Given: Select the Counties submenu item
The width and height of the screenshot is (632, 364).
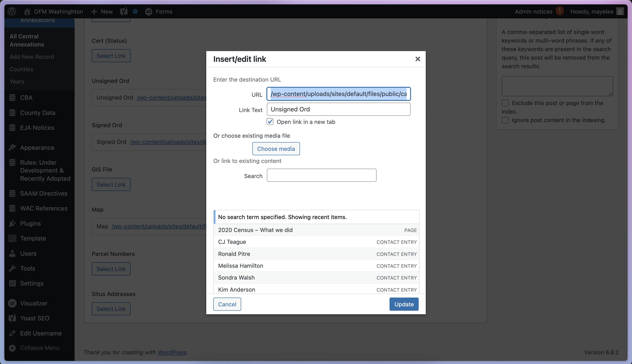Looking at the screenshot, I should (x=21, y=69).
